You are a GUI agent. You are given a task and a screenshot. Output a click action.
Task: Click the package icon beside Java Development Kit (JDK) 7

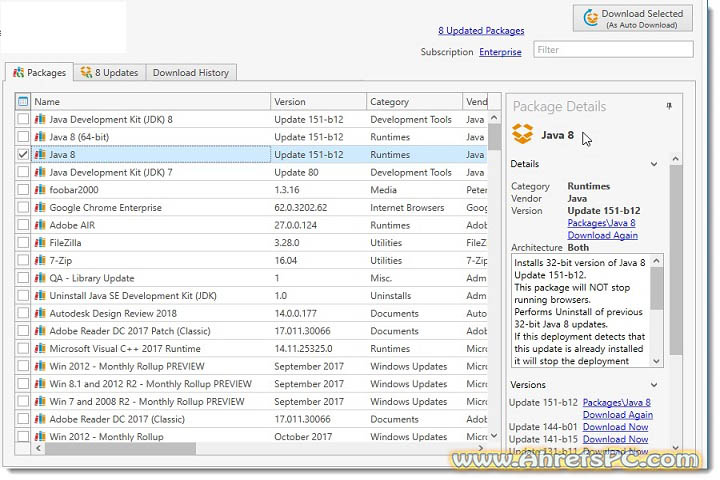coord(40,172)
